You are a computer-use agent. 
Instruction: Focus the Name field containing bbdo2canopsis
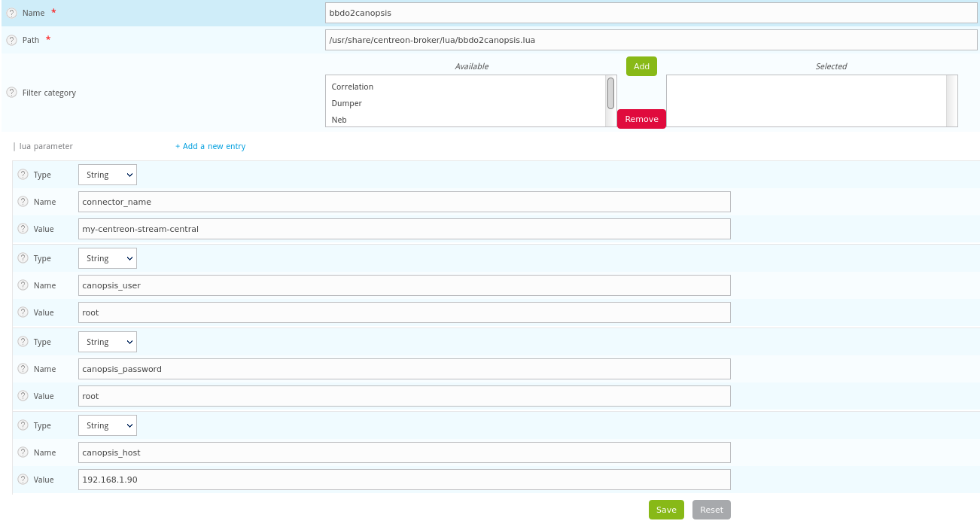click(x=651, y=13)
